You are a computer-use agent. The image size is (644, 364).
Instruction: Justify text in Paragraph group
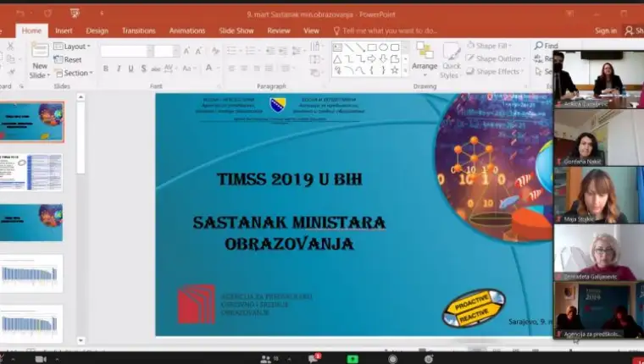coord(269,68)
